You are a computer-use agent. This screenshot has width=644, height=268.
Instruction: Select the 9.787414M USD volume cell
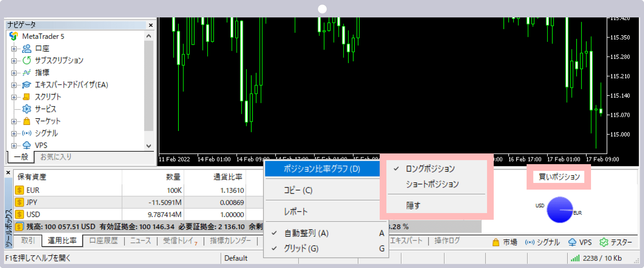pos(153,214)
